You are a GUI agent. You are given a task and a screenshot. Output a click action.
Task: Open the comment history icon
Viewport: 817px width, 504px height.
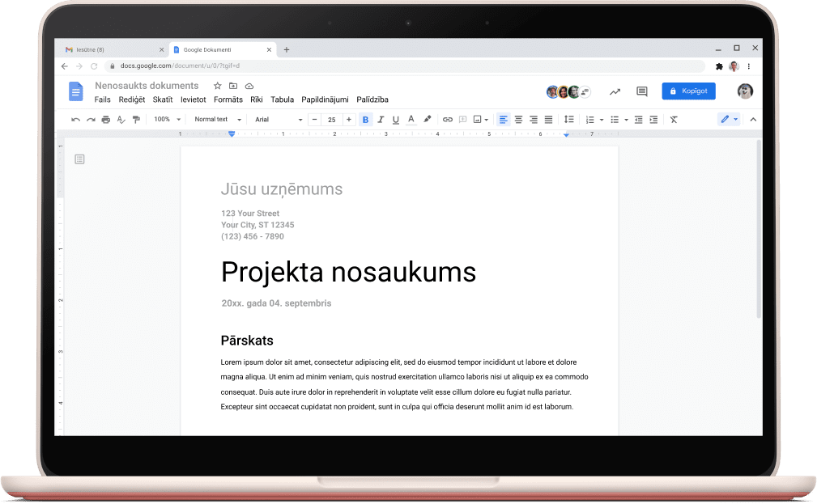(641, 91)
